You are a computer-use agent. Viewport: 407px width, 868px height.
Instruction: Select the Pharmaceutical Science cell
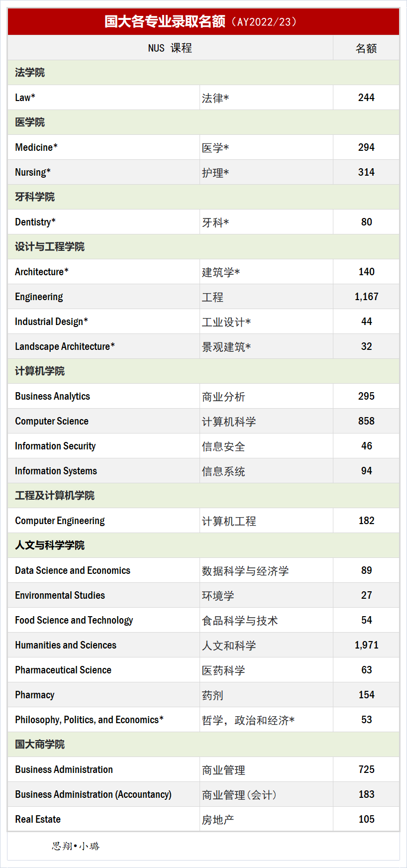point(103,670)
